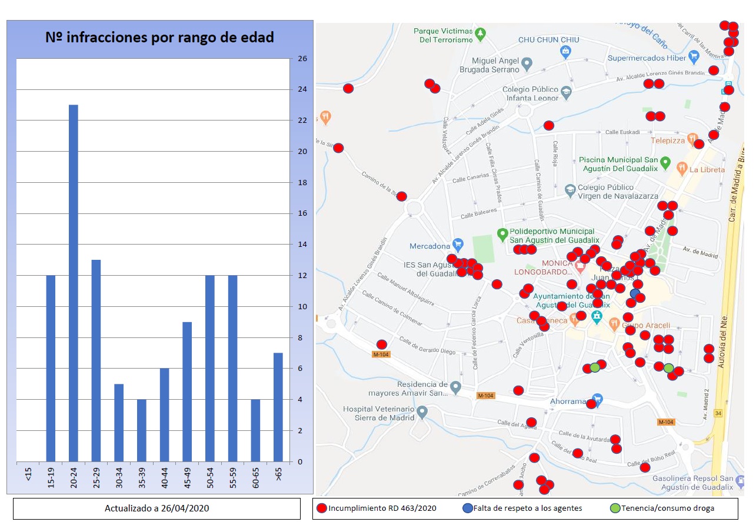The width and height of the screenshot is (756, 532).
Task: Click the 'Gasolinera Repsol San Agustín' label
Action: click(x=693, y=483)
